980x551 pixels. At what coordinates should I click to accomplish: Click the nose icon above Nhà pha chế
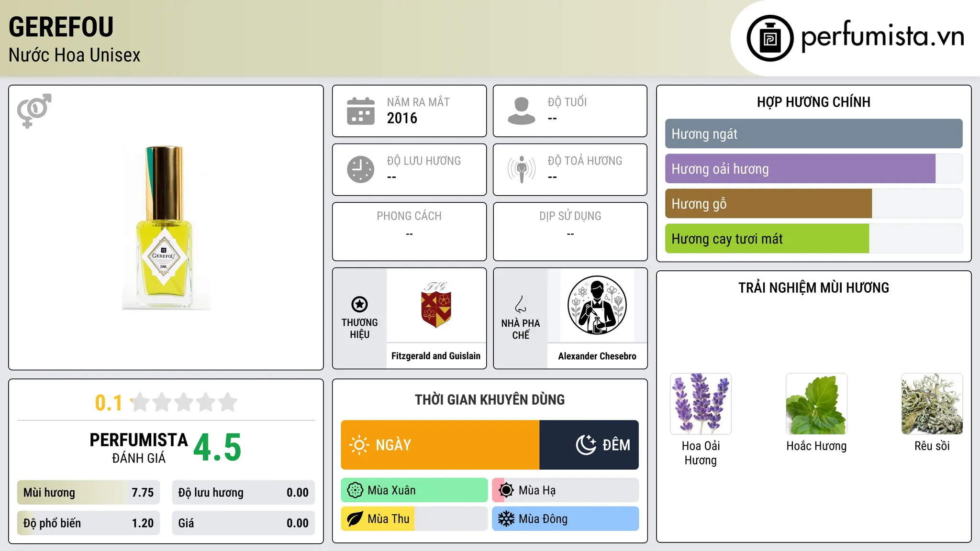click(x=521, y=304)
